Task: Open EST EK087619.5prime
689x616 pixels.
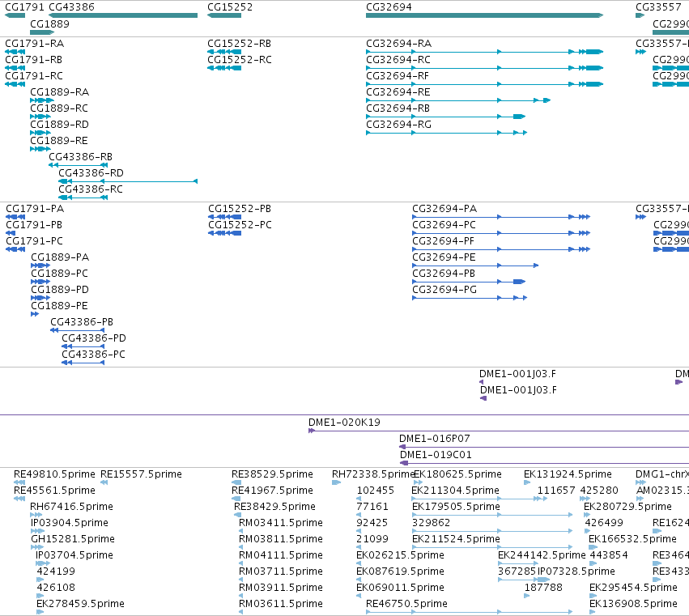Action: pyautogui.click(x=359, y=580)
